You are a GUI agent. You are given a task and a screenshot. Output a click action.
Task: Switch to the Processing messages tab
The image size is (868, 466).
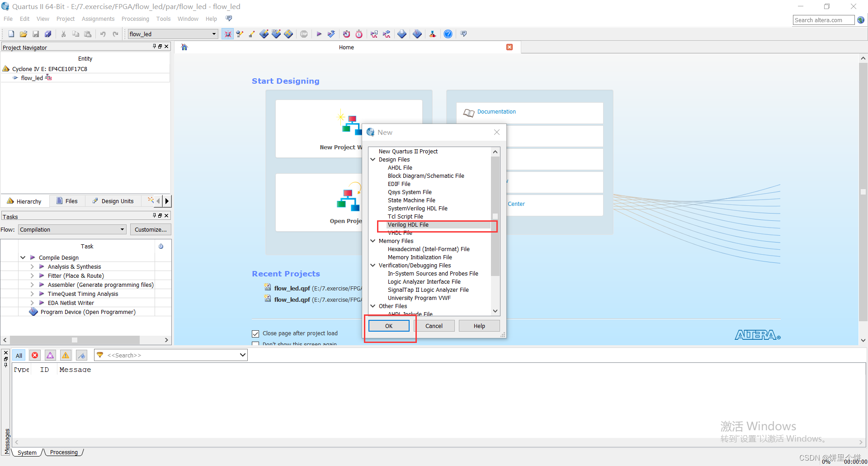point(64,452)
